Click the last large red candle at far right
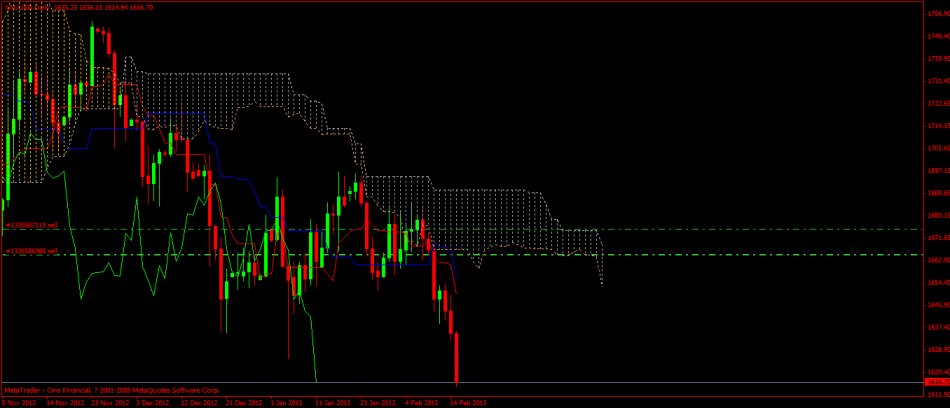The height and width of the screenshot is (408, 950). coord(456,358)
